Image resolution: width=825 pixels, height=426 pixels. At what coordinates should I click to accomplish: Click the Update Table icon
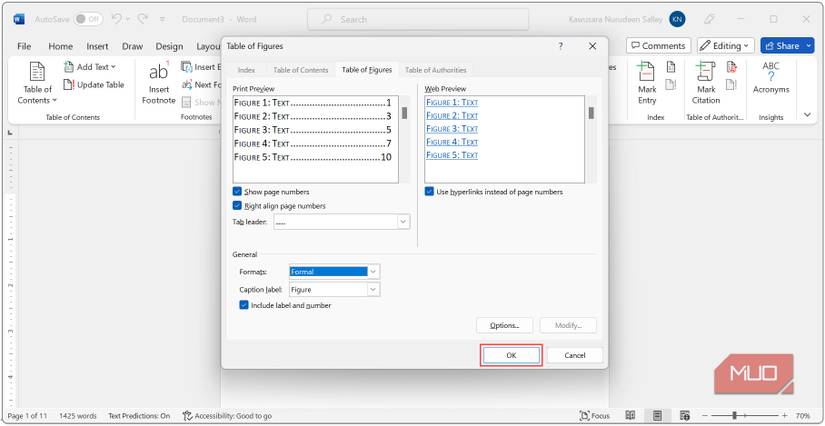pyautogui.click(x=69, y=85)
